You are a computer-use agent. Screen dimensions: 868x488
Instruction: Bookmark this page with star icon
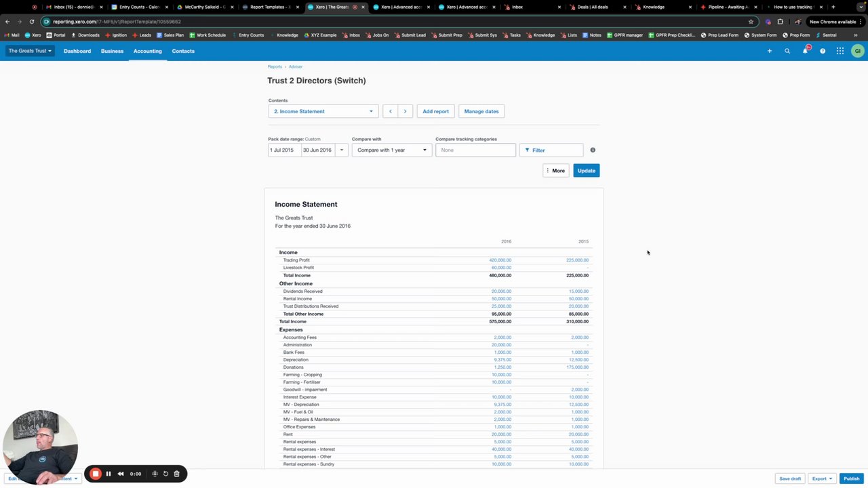coord(751,22)
